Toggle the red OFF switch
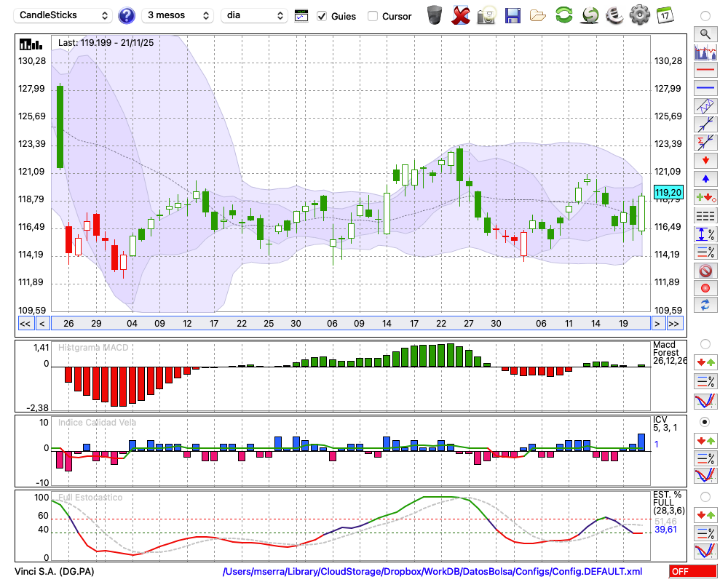The height and width of the screenshot is (582, 728). tap(693, 571)
